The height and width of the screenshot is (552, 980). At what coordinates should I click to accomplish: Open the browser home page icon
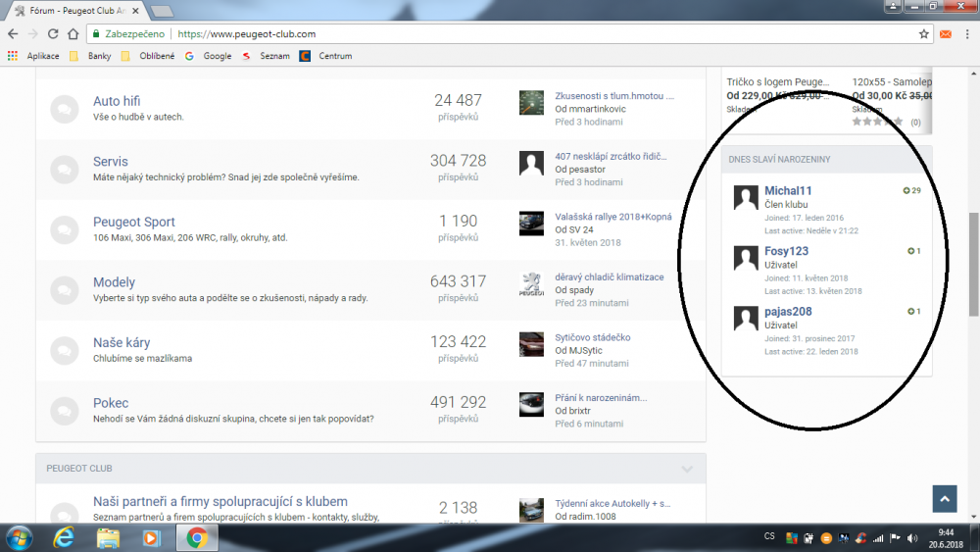[x=73, y=33]
